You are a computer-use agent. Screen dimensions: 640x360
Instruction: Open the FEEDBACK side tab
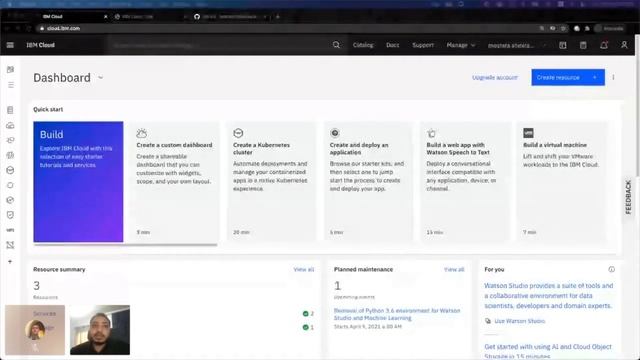(628, 197)
